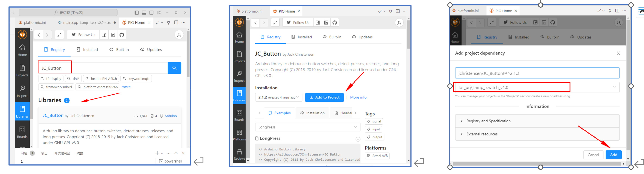
Task: Click the expand view icon in the left window toolbar
Action: 59,35
